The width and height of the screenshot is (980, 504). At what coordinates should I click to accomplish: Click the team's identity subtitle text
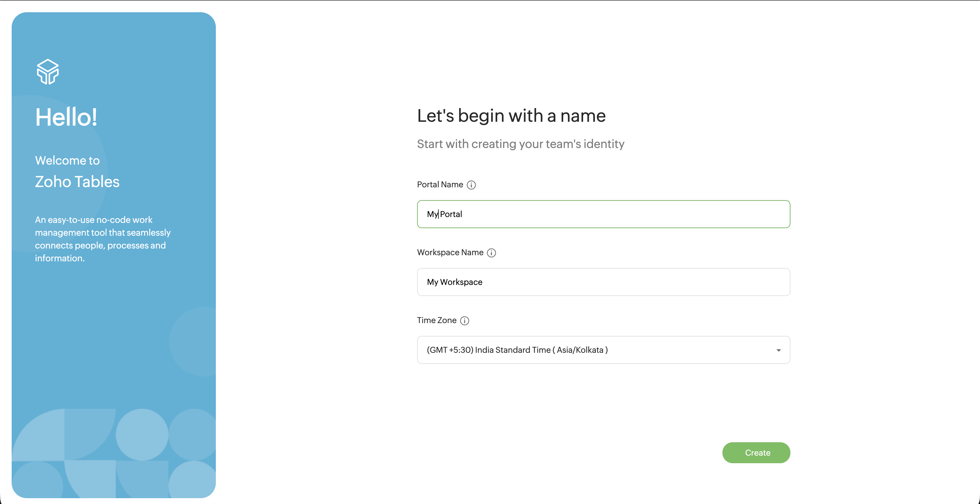(x=520, y=144)
